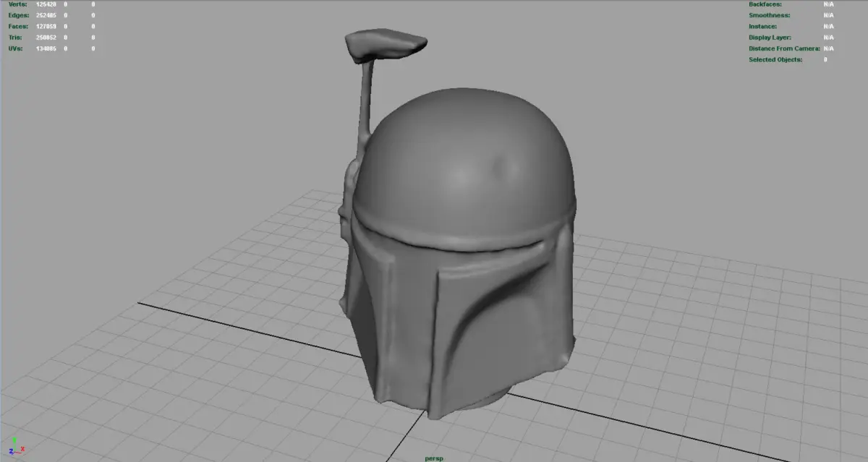Click the 0 value beside Selected Objects
The height and width of the screenshot is (462, 868).
point(825,59)
